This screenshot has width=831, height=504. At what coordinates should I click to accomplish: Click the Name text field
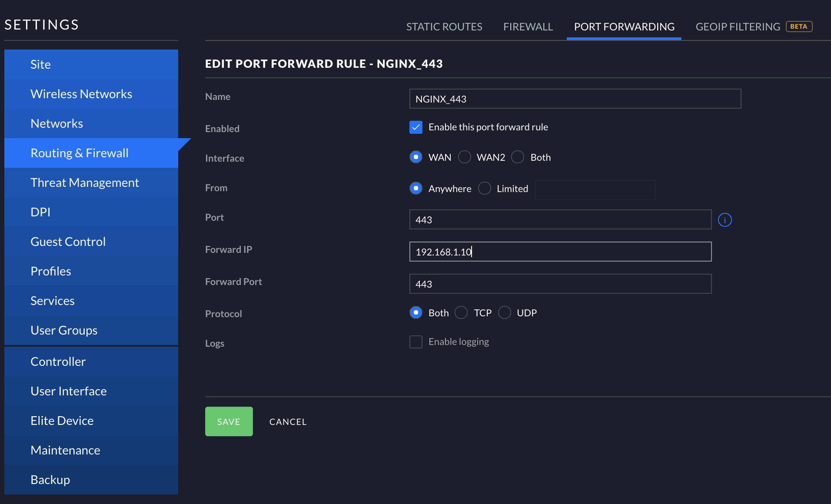[575, 99]
